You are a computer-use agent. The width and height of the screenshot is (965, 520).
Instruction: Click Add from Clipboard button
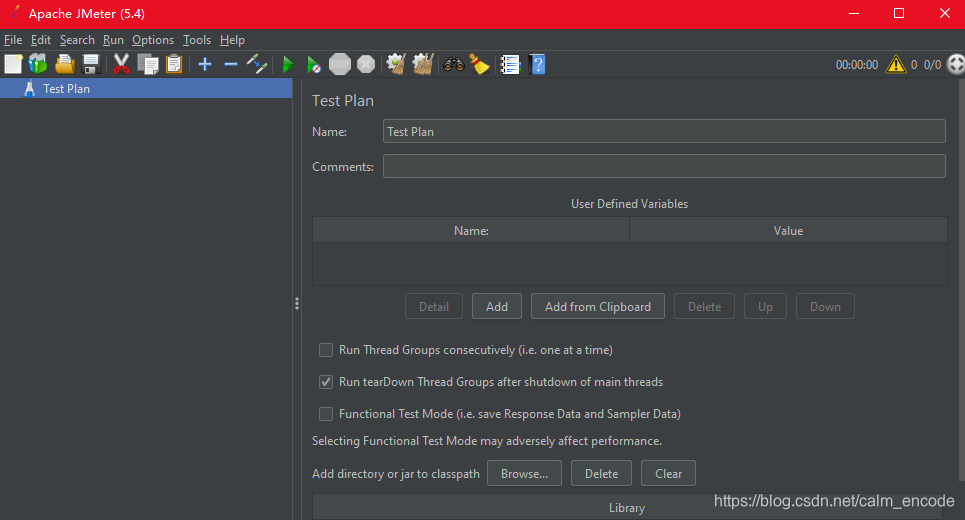point(598,306)
